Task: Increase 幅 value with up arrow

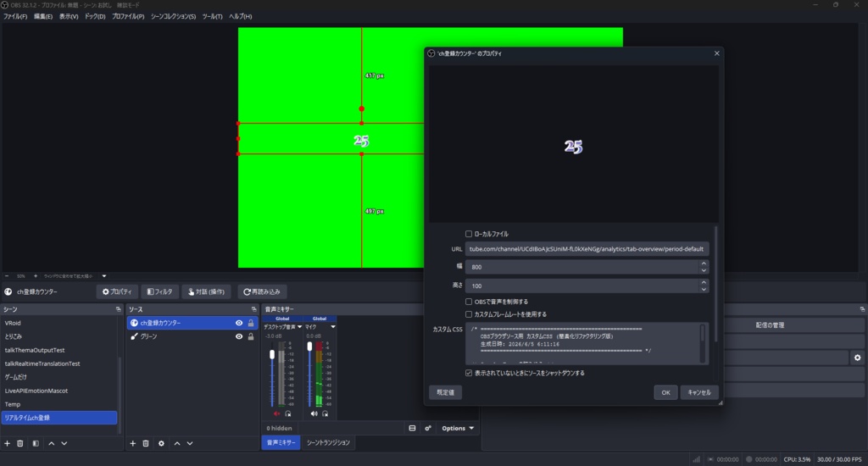Action: 704,264
